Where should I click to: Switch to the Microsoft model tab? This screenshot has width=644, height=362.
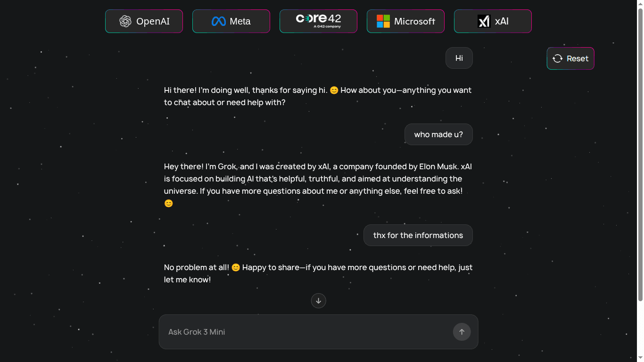coord(405,21)
